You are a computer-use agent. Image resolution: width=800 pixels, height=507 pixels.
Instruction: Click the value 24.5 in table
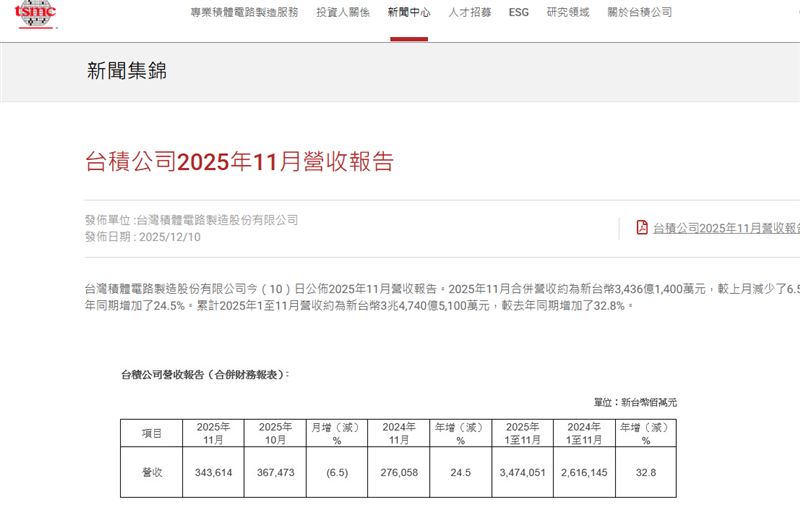(460, 472)
